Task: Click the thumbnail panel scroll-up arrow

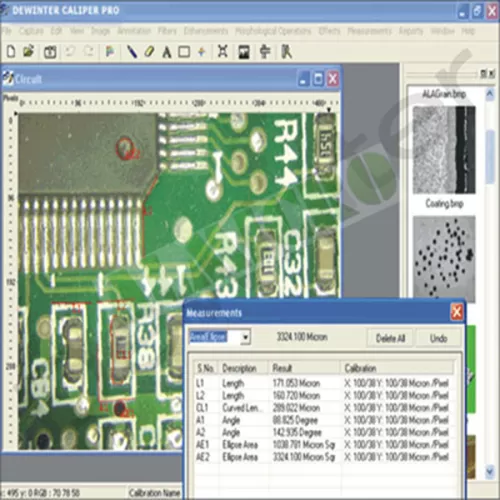Action: tap(490, 94)
